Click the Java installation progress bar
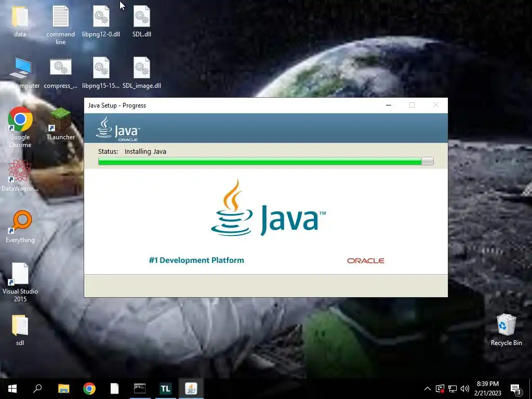The width and height of the screenshot is (532, 399). click(x=265, y=161)
